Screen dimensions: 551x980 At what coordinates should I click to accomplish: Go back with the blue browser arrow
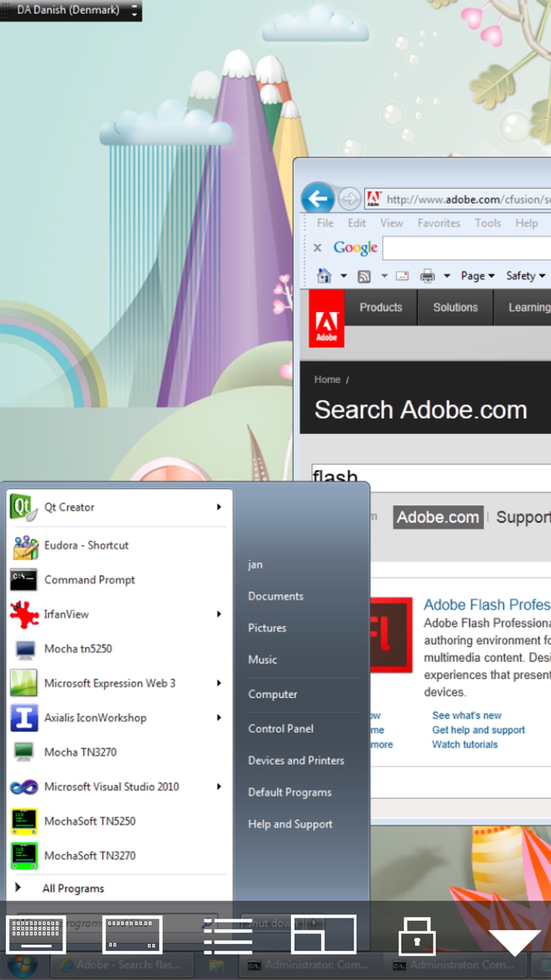coord(318,198)
